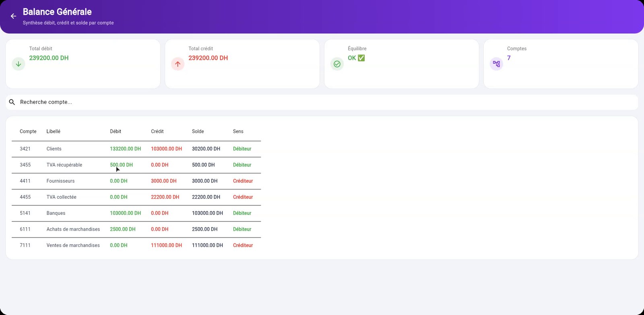The width and height of the screenshot is (644, 315).
Task: Click the Comptes count 7
Action: (x=509, y=58)
